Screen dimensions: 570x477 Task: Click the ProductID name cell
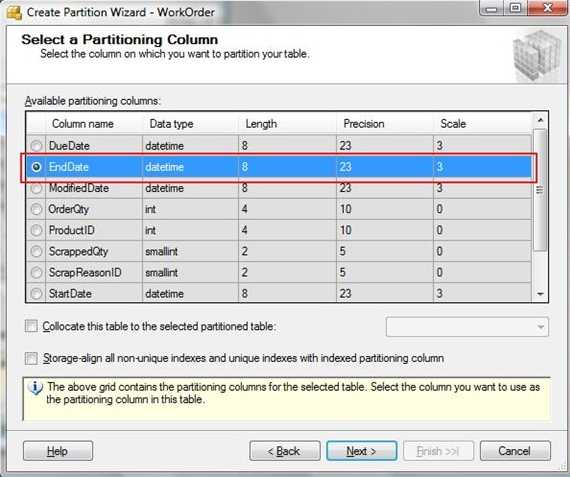(94, 230)
